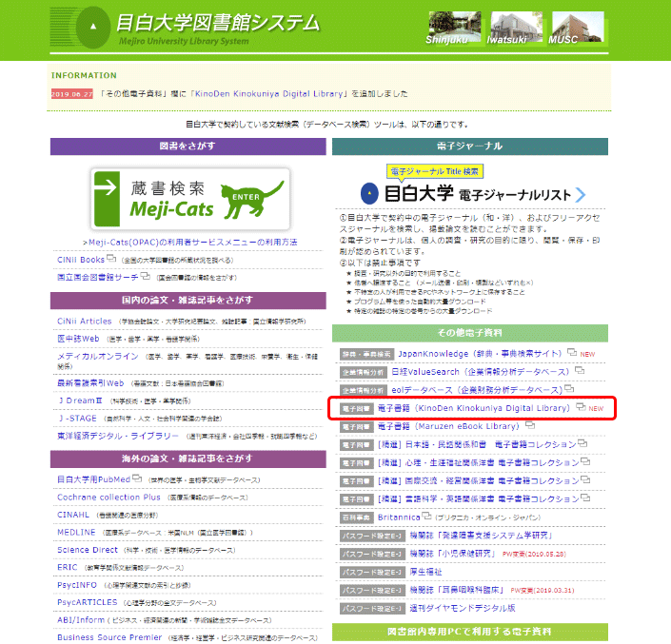The width and height of the screenshot is (671, 644).
Task: Open CiNii Books link
Action: coord(81,260)
